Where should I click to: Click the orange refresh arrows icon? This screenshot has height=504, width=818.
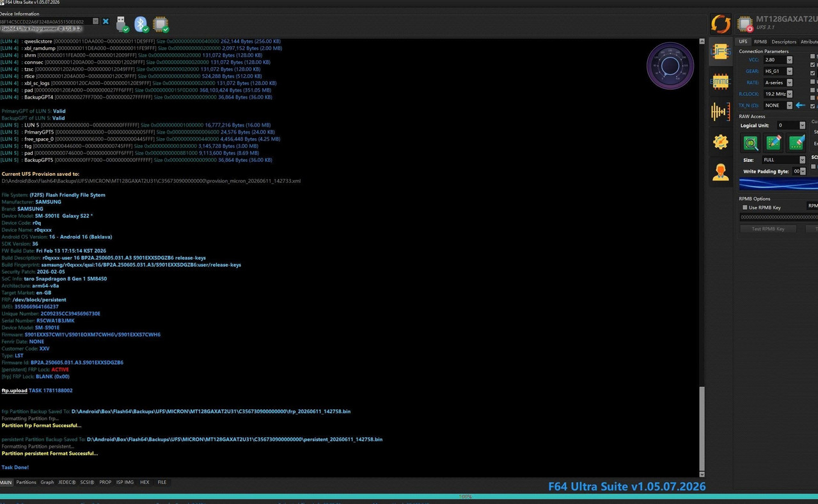tap(721, 24)
